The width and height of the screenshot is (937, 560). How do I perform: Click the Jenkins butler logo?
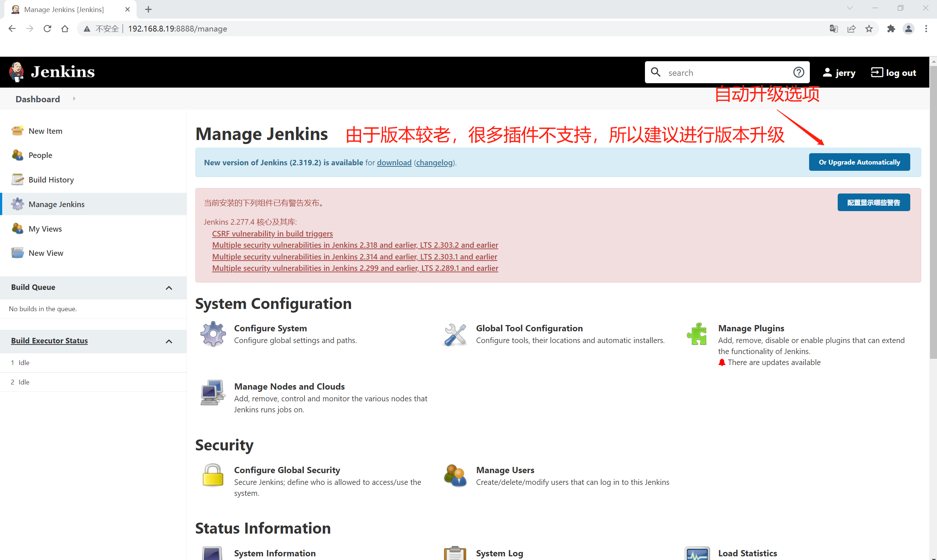coord(16,72)
